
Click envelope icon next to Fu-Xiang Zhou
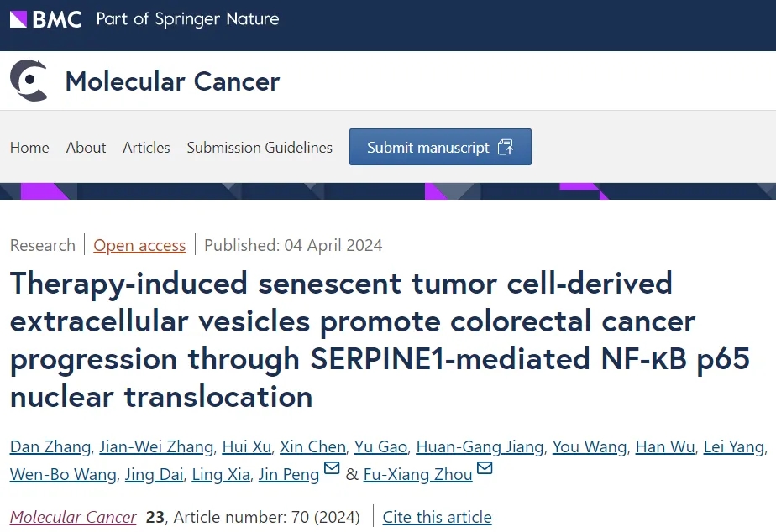click(x=485, y=467)
